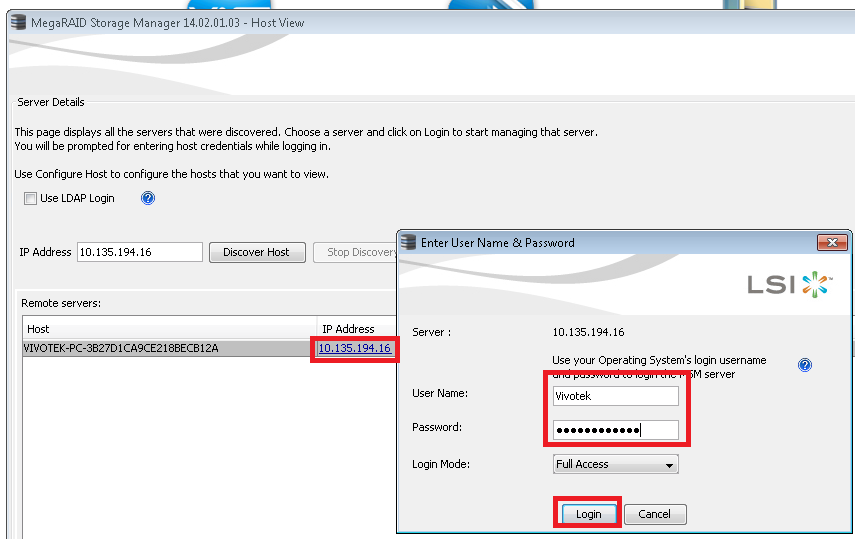This screenshot has height=539, width=855.
Task: Close the Enter User Name & Password dialog
Action: [832, 242]
